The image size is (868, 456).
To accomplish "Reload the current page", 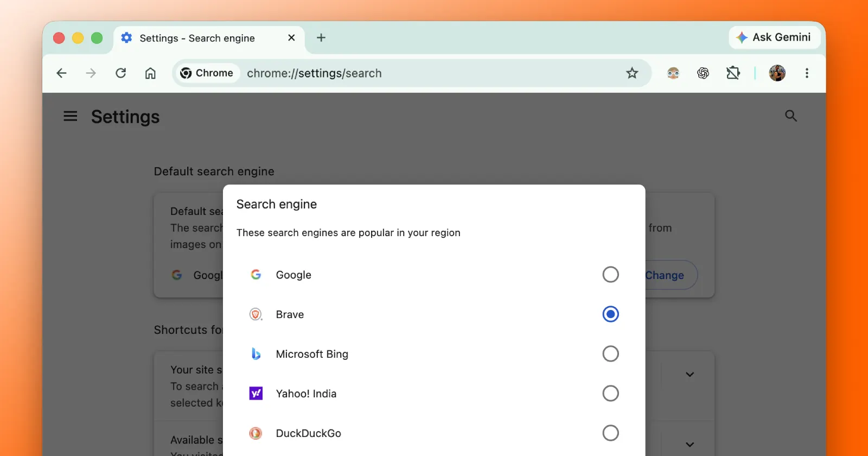I will point(121,73).
